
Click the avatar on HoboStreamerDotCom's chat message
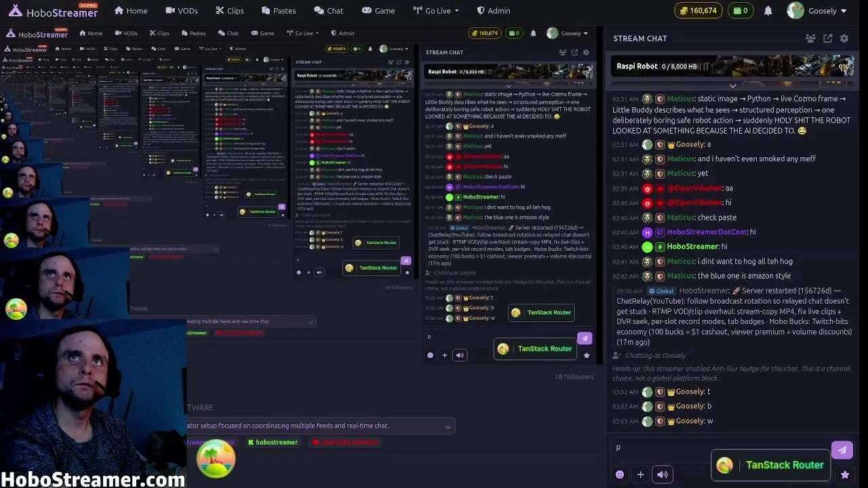click(x=648, y=232)
